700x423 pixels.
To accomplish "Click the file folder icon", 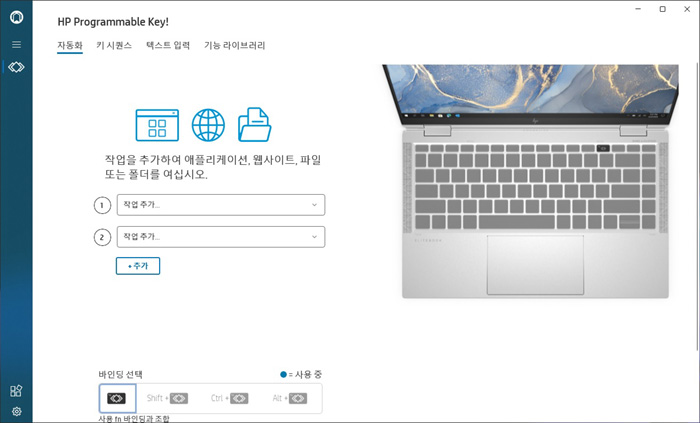I will [x=254, y=124].
